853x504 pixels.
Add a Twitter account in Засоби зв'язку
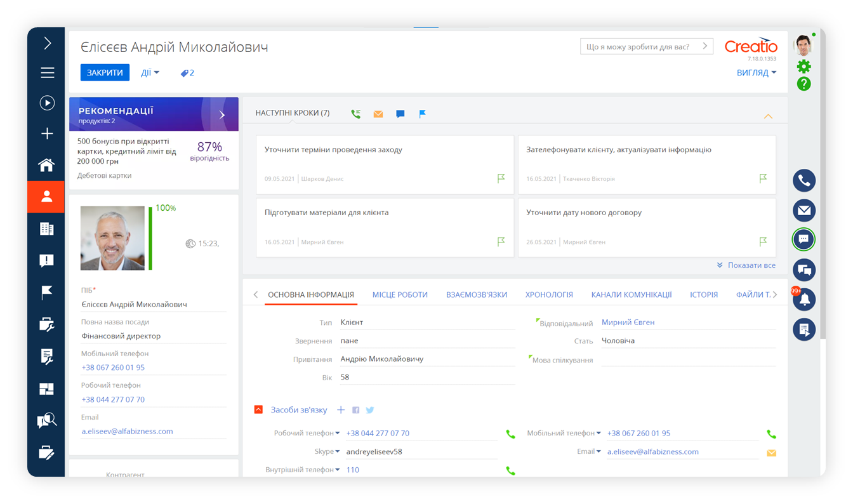[x=370, y=410]
